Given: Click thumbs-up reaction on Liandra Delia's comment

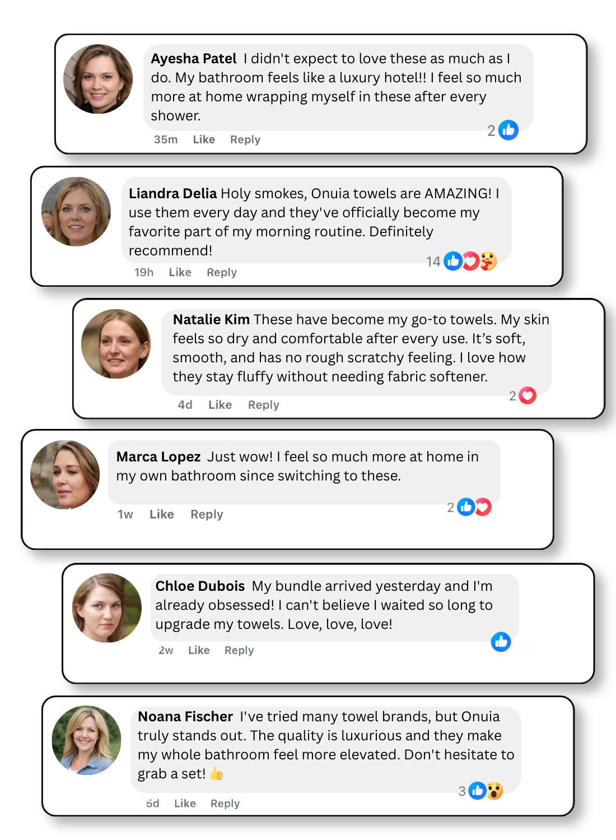Looking at the screenshot, I should pos(453,261).
